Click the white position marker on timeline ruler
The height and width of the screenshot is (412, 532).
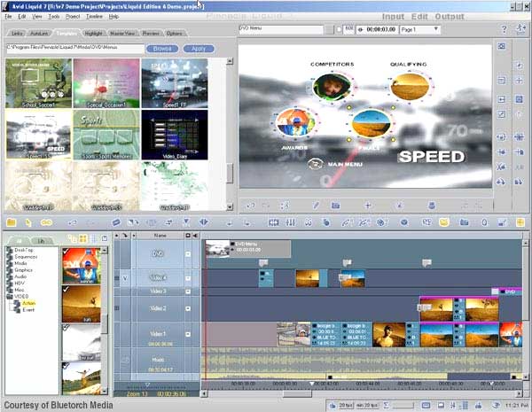point(312,384)
